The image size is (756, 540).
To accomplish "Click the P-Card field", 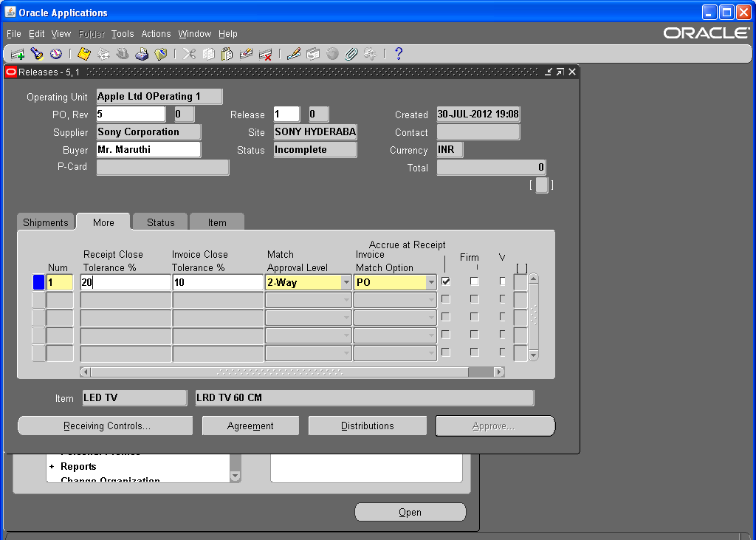I will 163,168.
